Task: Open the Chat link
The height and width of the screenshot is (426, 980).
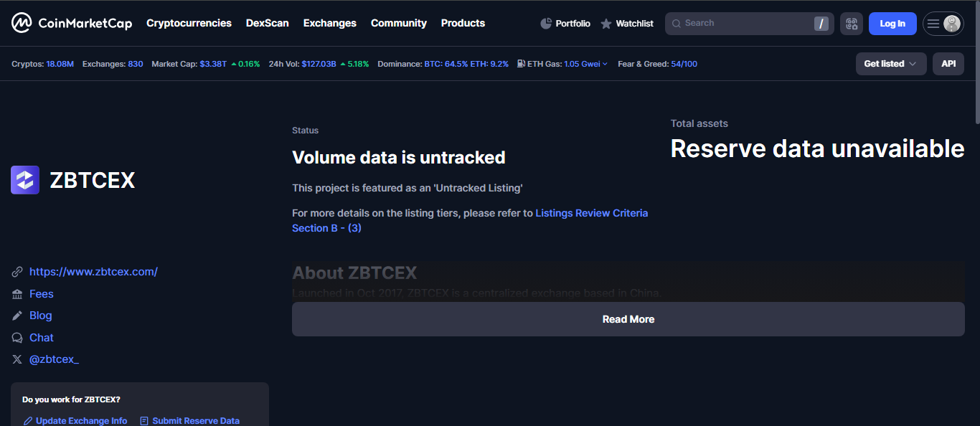Action: click(x=42, y=338)
